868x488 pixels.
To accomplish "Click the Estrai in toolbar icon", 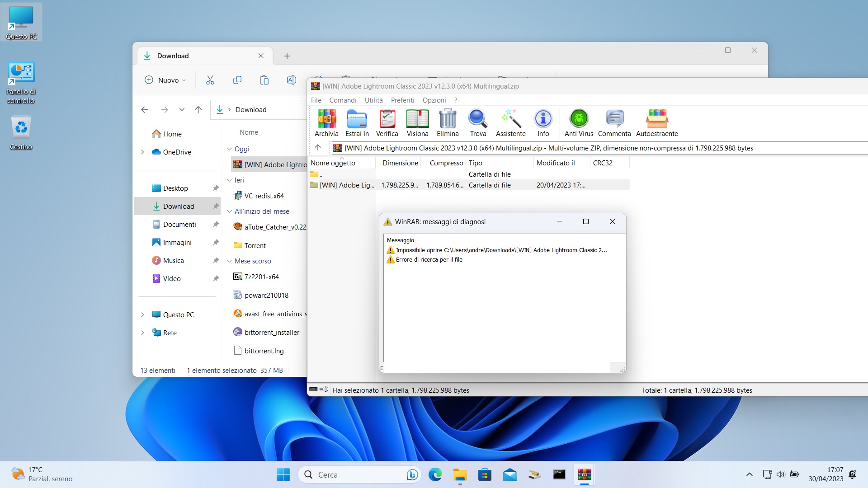I will 357,123.
